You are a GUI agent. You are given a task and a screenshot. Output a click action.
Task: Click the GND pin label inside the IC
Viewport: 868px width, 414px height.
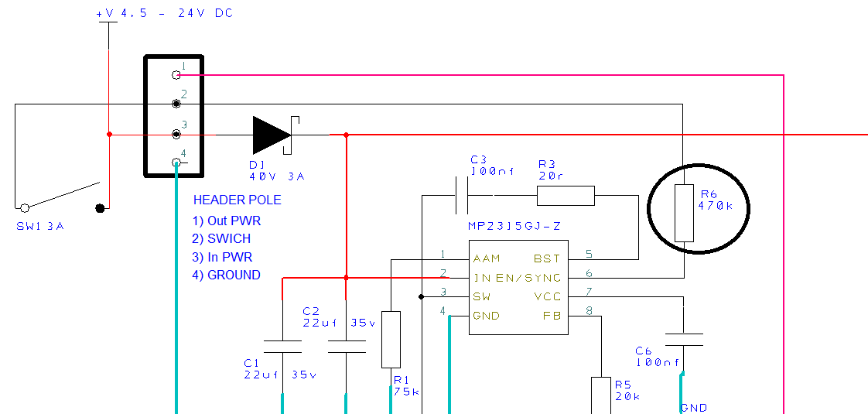(x=487, y=316)
